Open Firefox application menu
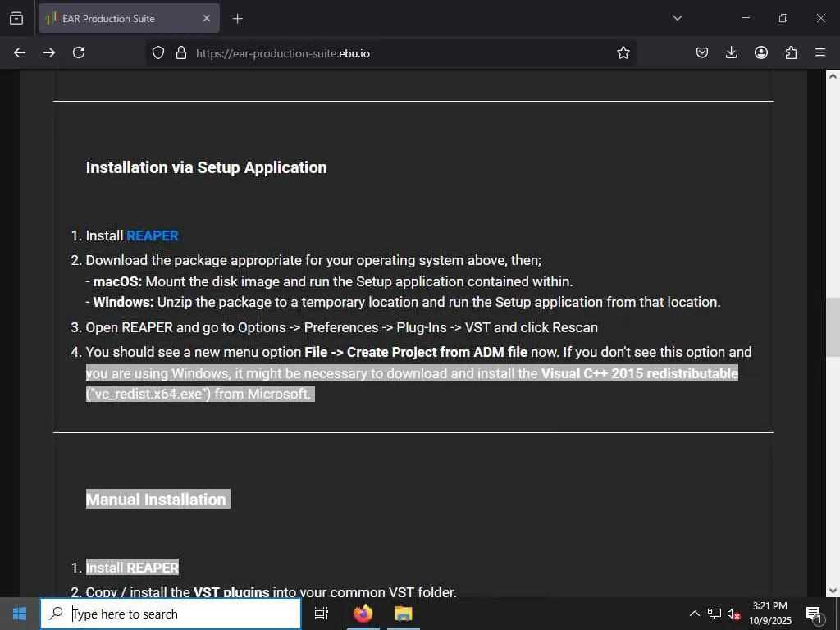 [x=820, y=52]
